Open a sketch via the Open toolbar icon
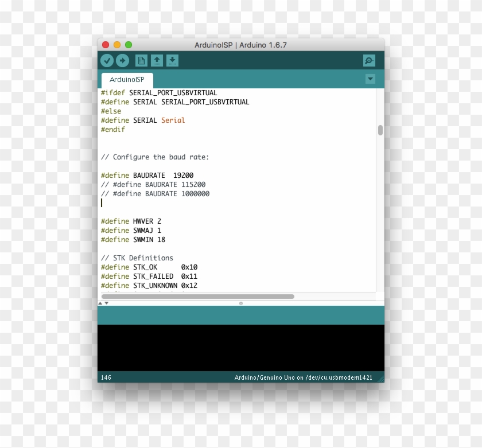 [157, 60]
